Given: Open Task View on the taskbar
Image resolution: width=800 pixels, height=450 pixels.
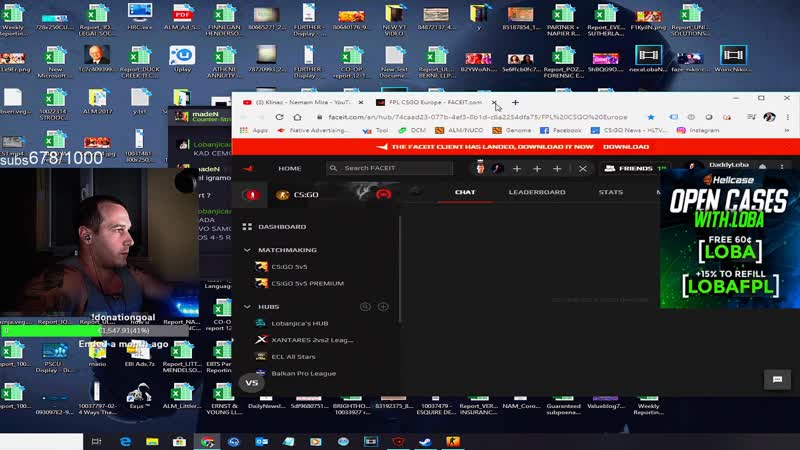Looking at the screenshot, I should click(96, 442).
